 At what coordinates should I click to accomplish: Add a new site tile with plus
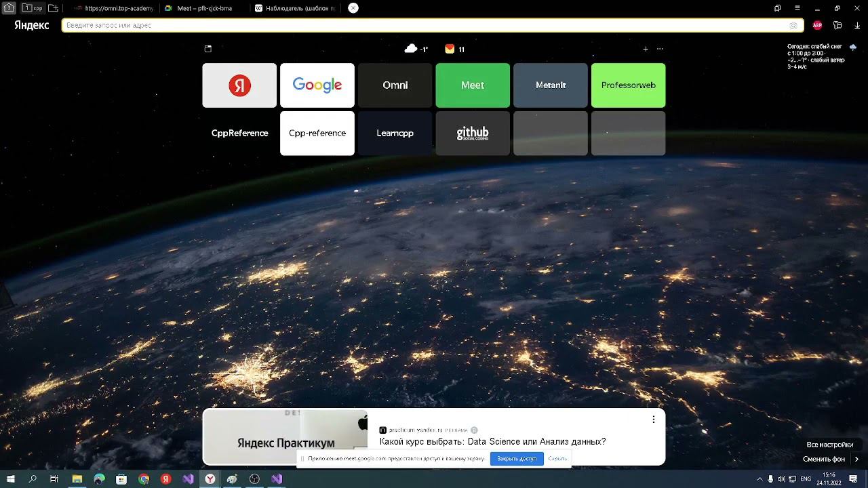pyautogui.click(x=646, y=49)
